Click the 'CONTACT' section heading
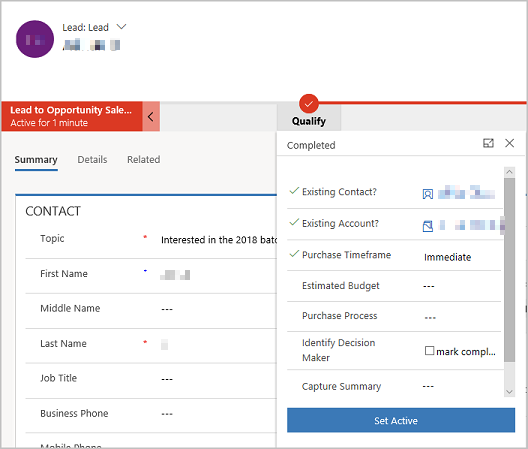The height and width of the screenshot is (449, 528). (x=53, y=211)
